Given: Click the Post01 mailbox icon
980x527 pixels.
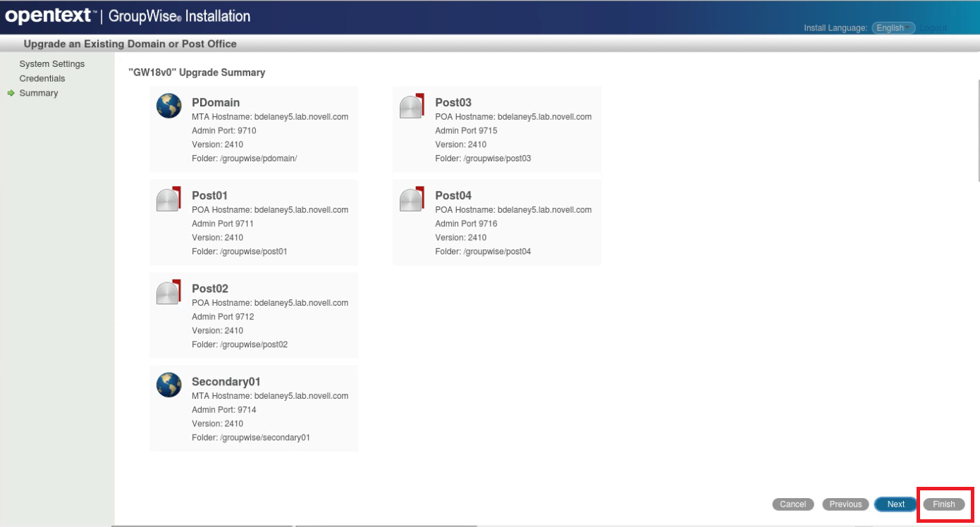Looking at the screenshot, I should tap(169, 199).
